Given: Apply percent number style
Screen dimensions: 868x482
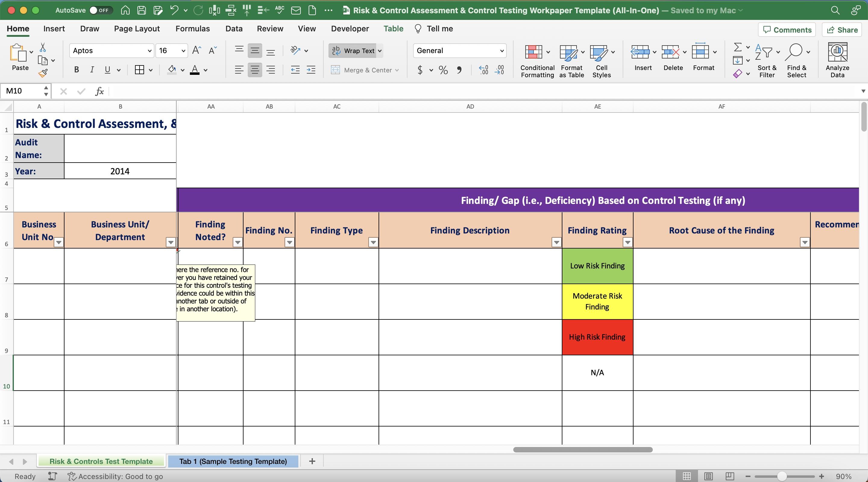Looking at the screenshot, I should coord(443,70).
